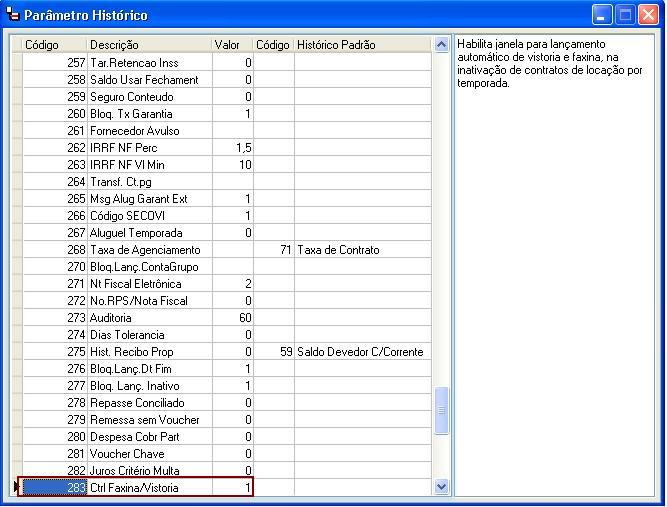Click the Taxa de Contrato histórico cell
Screen dimensions: 667x507
362,250
